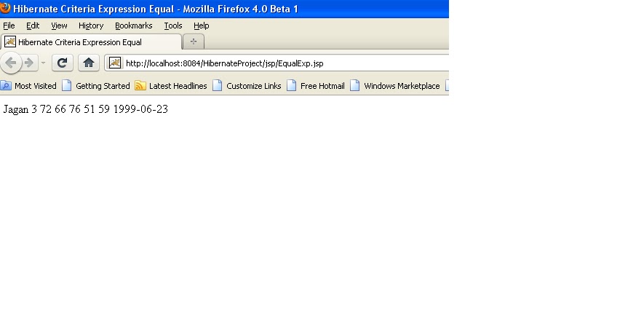Screen dimensions: 644x319
Task: Click the Free Hotmail bookmark
Action: [x=315, y=85]
